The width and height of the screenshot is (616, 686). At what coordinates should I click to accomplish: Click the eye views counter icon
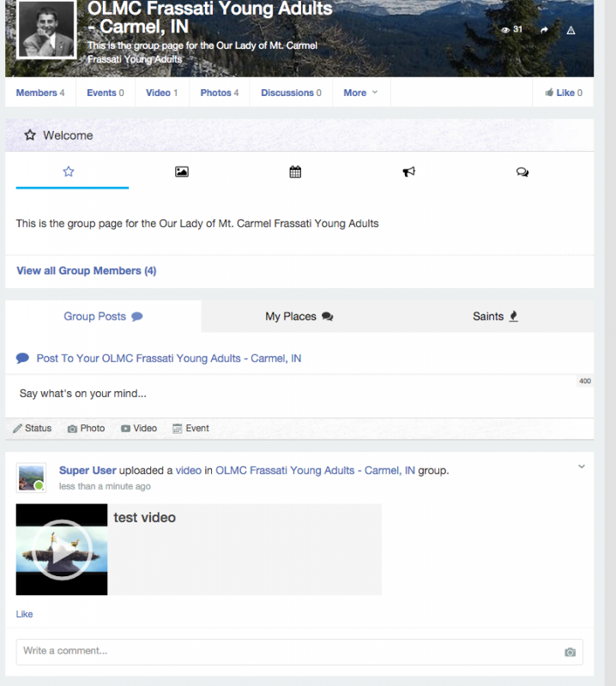click(x=505, y=30)
